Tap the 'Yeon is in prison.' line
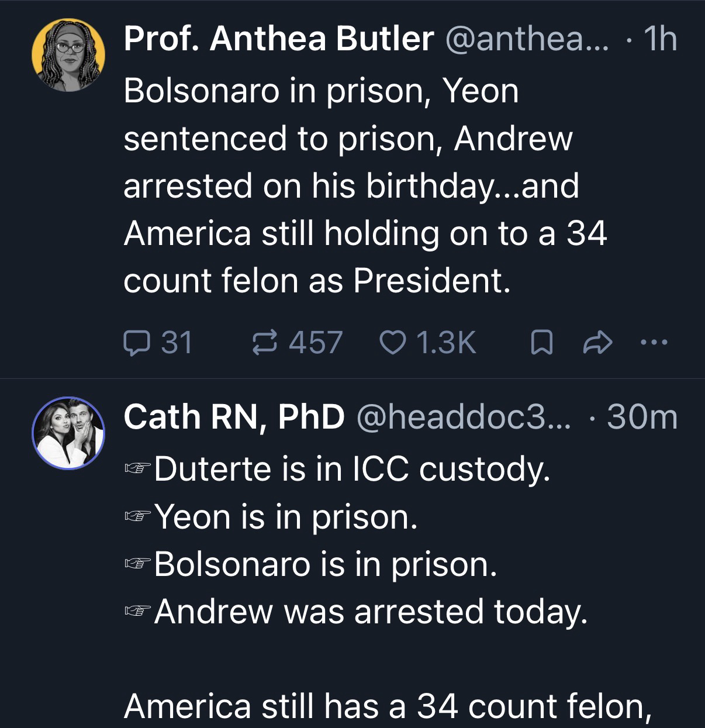Screen dimensions: 705x728 [286, 517]
